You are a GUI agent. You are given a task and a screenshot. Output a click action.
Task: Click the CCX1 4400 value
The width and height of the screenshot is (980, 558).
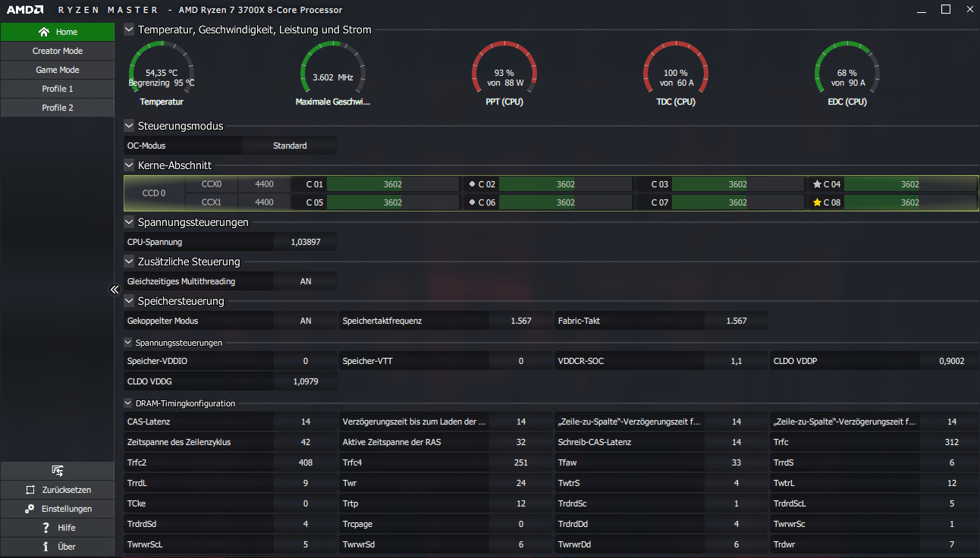click(265, 202)
